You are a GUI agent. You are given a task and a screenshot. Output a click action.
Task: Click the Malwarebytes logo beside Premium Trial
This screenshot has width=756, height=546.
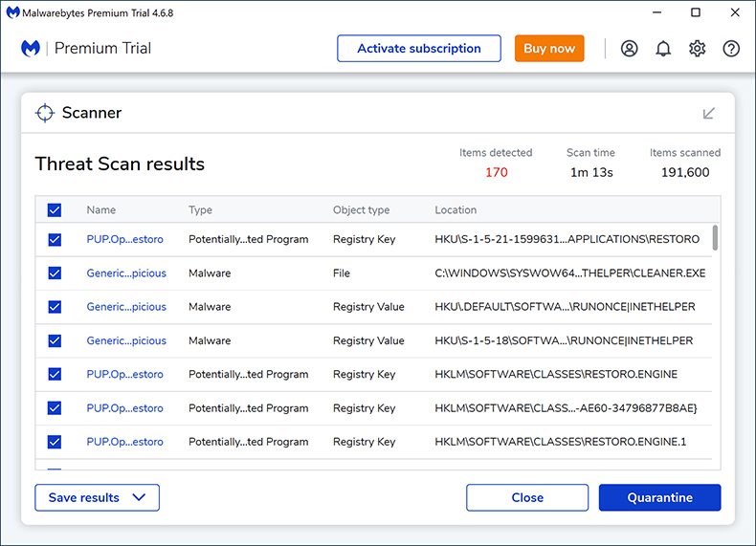click(x=31, y=48)
